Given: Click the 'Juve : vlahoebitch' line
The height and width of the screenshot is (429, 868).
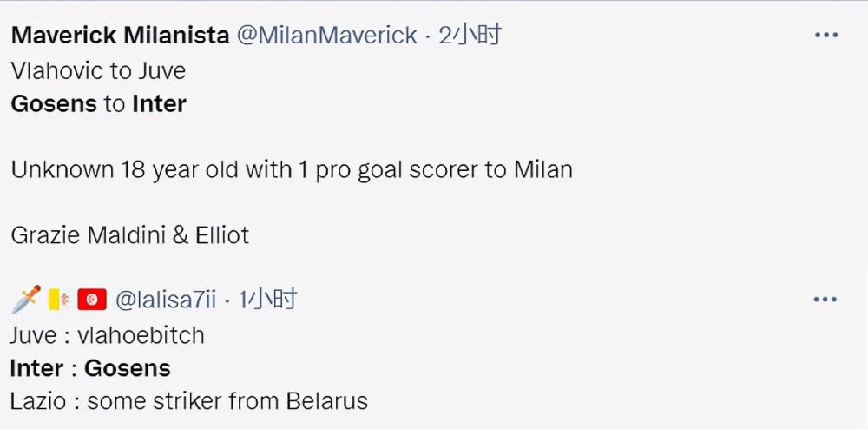Looking at the screenshot, I should point(108,335).
